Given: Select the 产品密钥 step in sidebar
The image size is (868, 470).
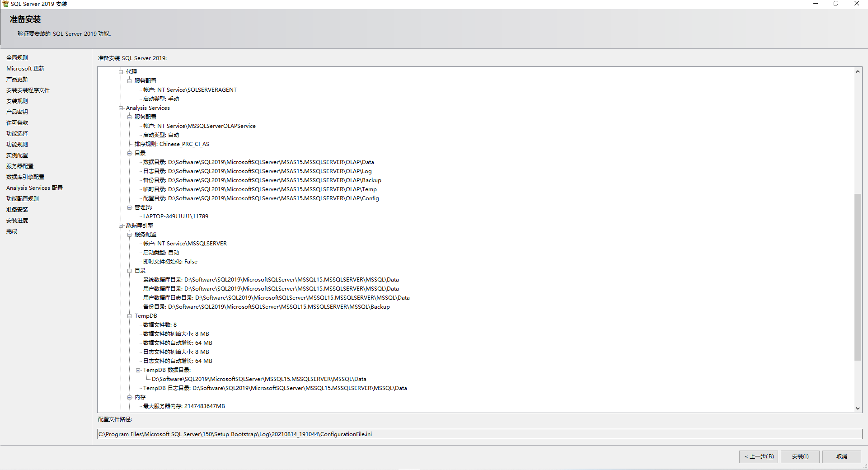Looking at the screenshot, I should click(16, 112).
